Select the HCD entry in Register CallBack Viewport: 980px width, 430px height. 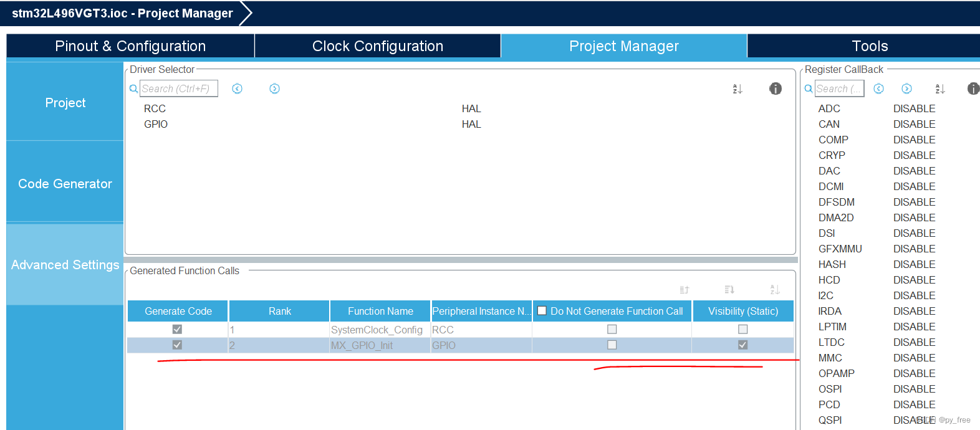tap(829, 280)
